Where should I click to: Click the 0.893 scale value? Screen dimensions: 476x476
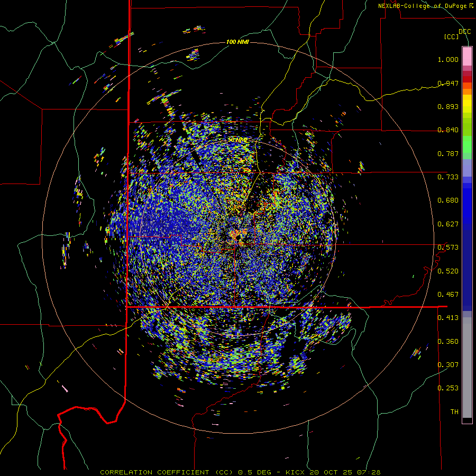[448, 106]
